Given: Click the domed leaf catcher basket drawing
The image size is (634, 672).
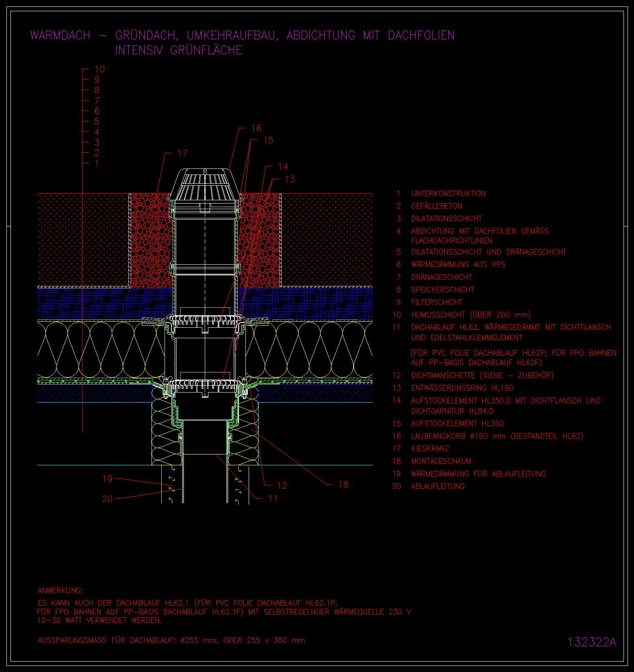Looking at the screenshot, I should tap(206, 185).
